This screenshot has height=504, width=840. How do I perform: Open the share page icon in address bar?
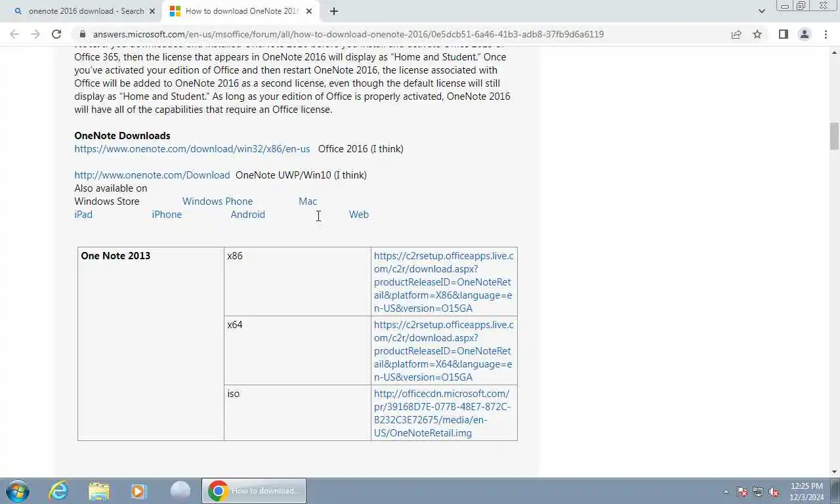[x=736, y=34]
